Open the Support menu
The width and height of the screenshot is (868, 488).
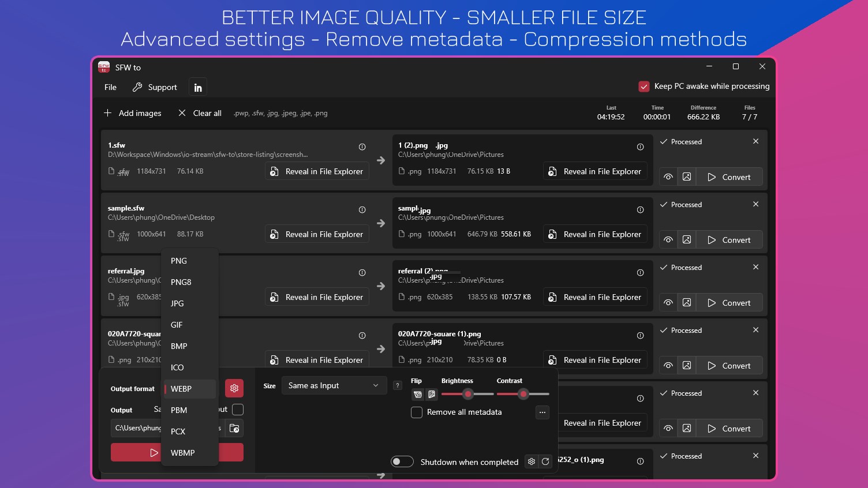coord(155,87)
